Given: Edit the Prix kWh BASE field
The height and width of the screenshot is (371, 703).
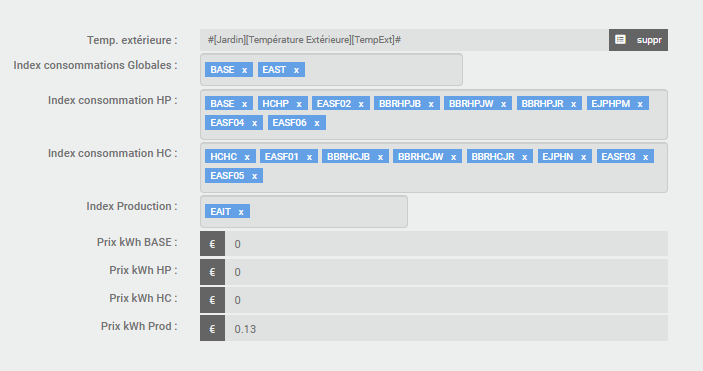Looking at the screenshot, I should point(447,244).
